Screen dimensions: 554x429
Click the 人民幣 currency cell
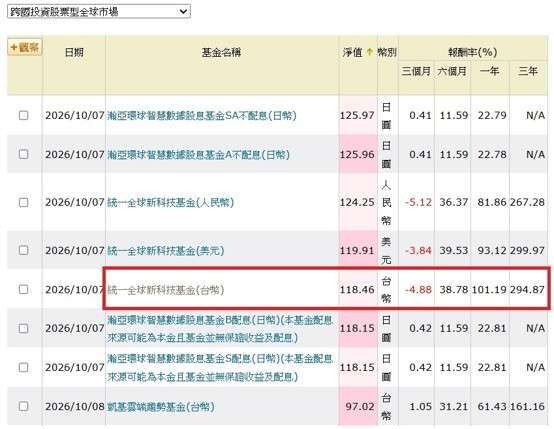[x=386, y=202]
